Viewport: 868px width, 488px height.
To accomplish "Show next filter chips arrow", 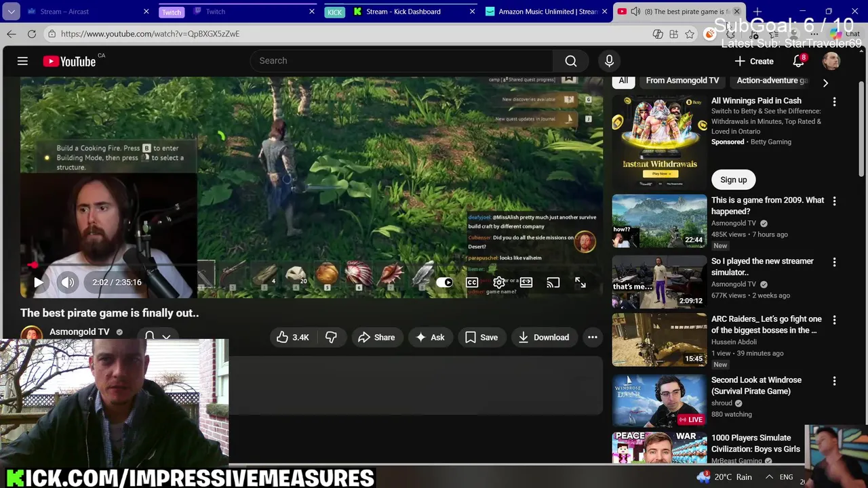I will pos(825,83).
